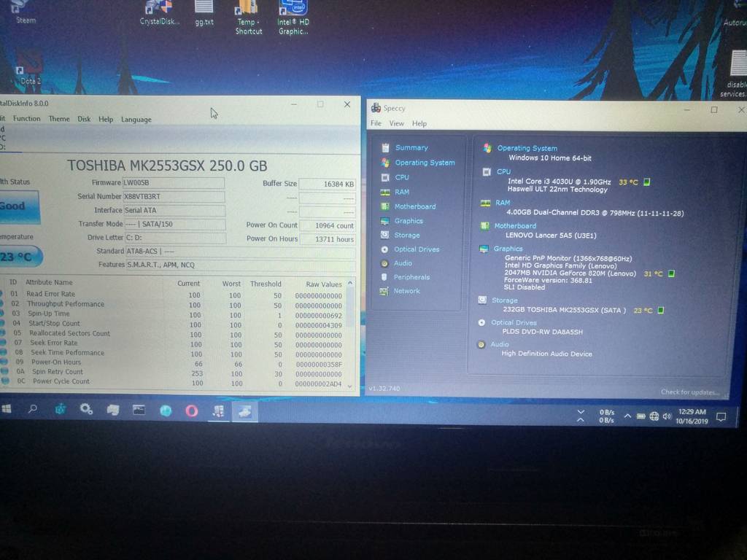747x560 pixels.
Task: Select the Read Error Rate attribute row
Action: pyautogui.click(x=172, y=295)
